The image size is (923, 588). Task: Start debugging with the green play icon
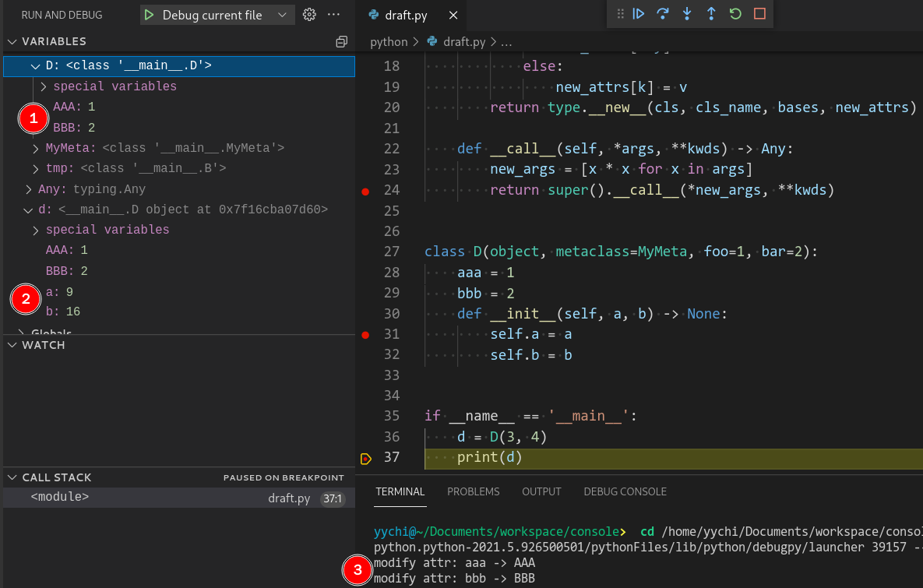click(149, 15)
